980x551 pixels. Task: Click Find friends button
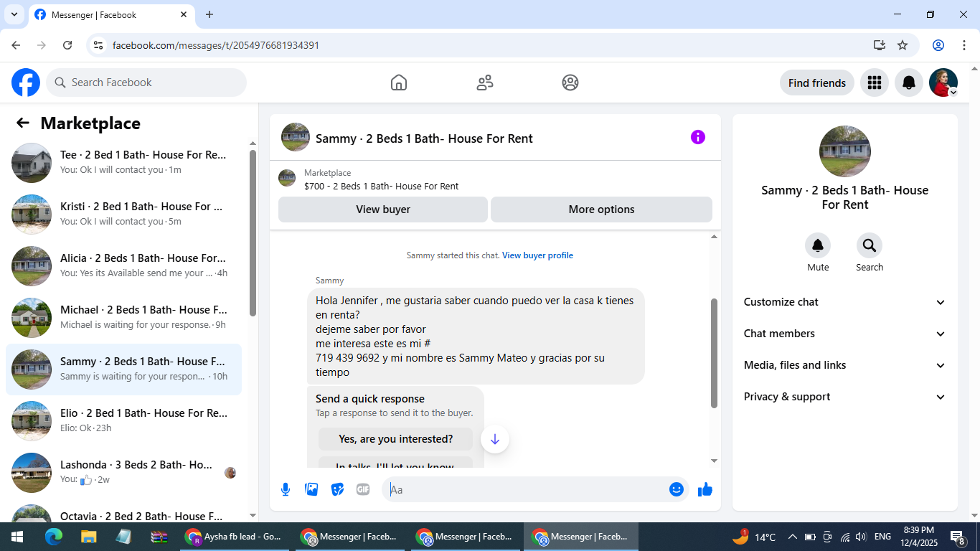tap(817, 83)
